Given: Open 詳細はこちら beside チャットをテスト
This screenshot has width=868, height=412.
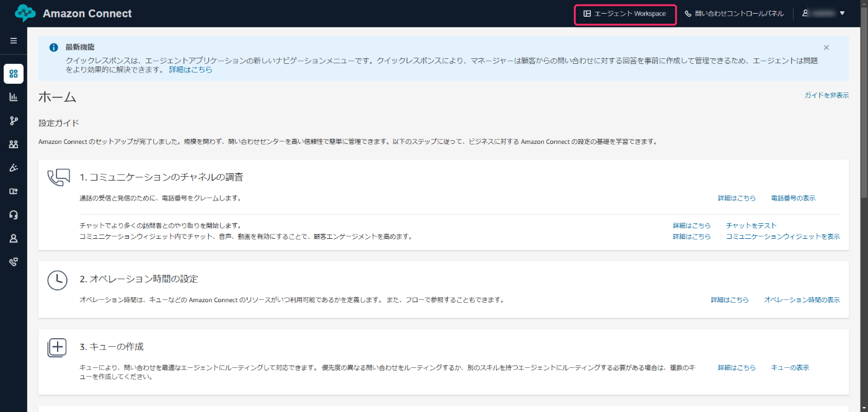Looking at the screenshot, I should click(692, 226).
